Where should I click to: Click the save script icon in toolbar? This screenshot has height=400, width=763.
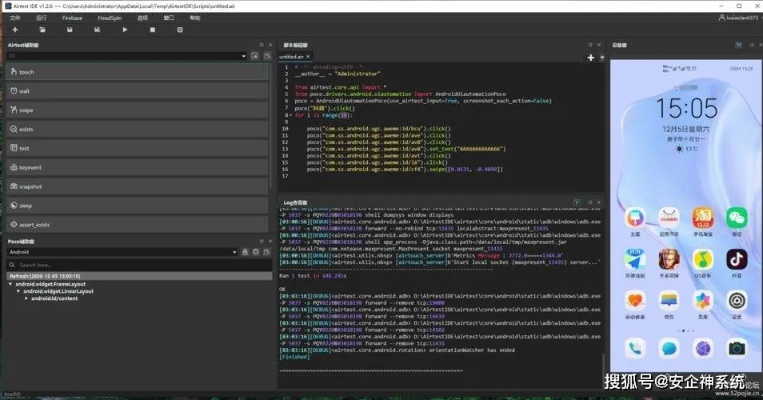(x=69, y=30)
